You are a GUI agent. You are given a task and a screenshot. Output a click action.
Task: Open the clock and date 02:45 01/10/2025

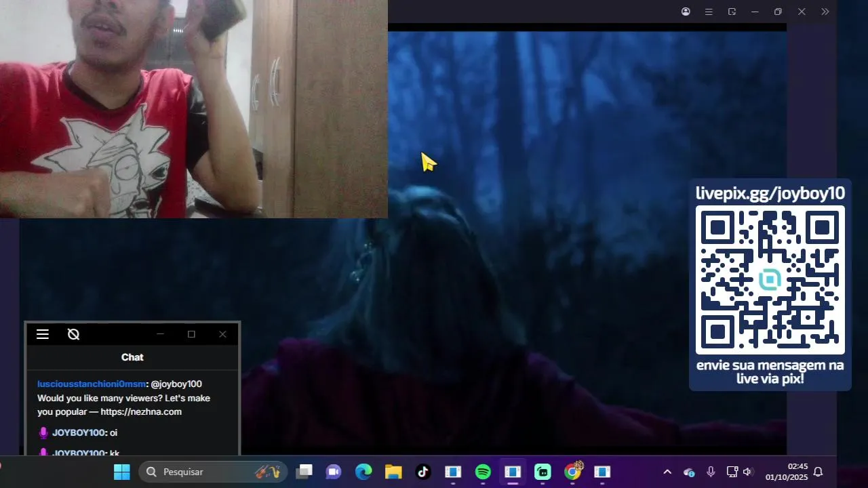tap(787, 472)
